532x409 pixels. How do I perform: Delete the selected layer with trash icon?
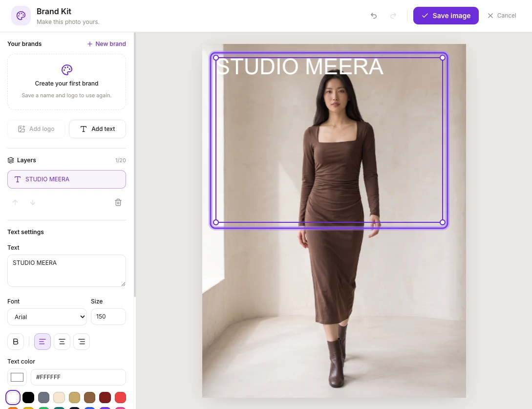118,202
